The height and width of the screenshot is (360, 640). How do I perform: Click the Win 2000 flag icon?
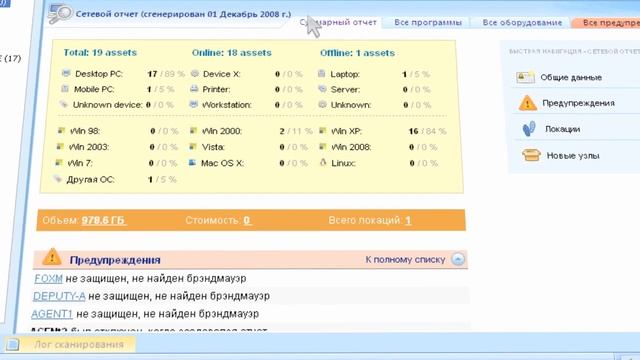pyautogui.click(x=193, y=131)
